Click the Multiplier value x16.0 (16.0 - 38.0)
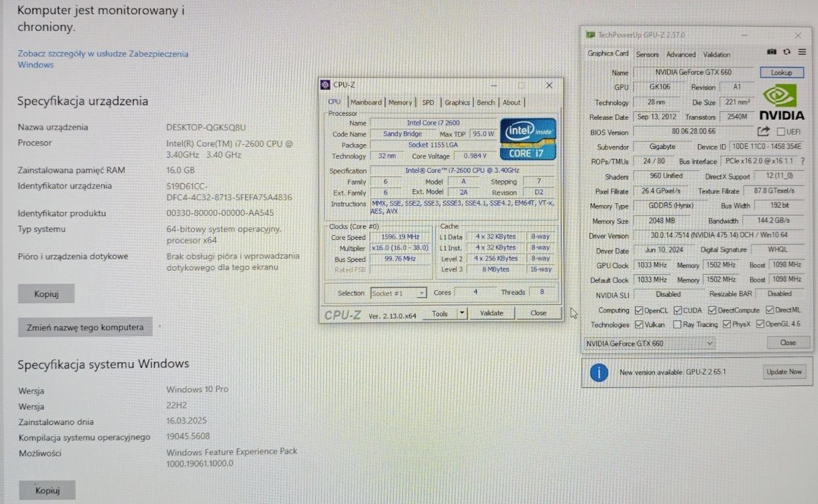This screenshot has width=818, height=504. coord(401,248)
